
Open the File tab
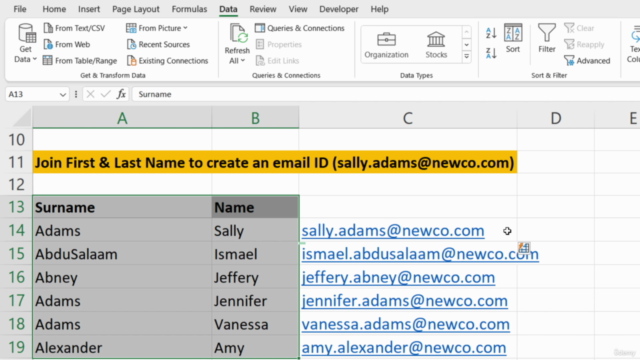click(20, 9)
